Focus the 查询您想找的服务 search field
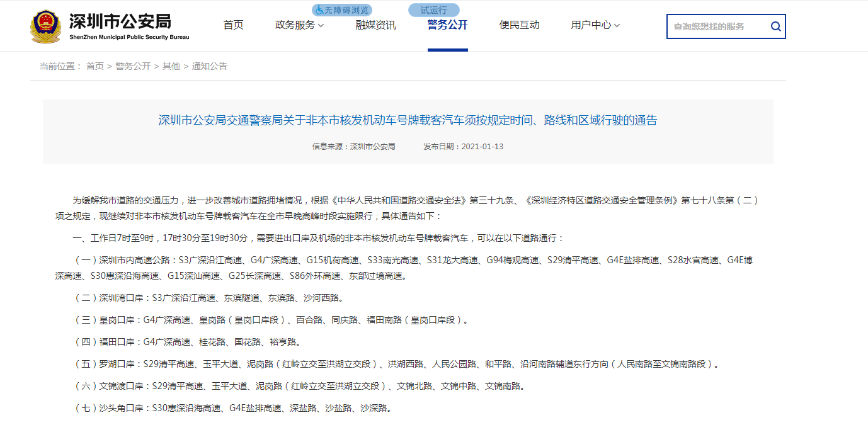Screen dimensions: 868x425 click(717, 26)
